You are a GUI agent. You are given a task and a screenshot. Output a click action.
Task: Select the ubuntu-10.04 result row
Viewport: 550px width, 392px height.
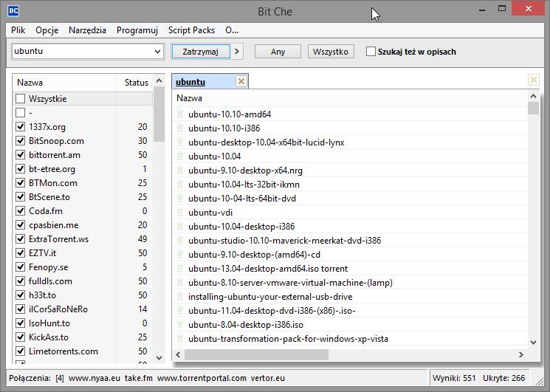click(x=350, y=157)
